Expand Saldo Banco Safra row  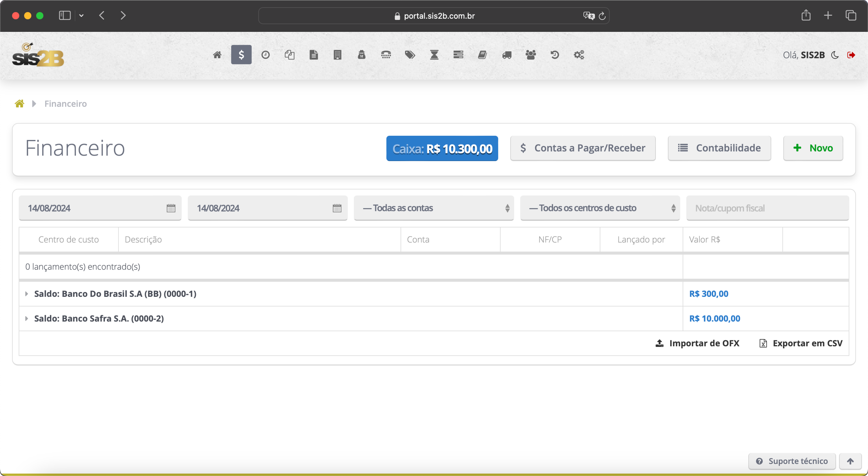click(27, 319)
